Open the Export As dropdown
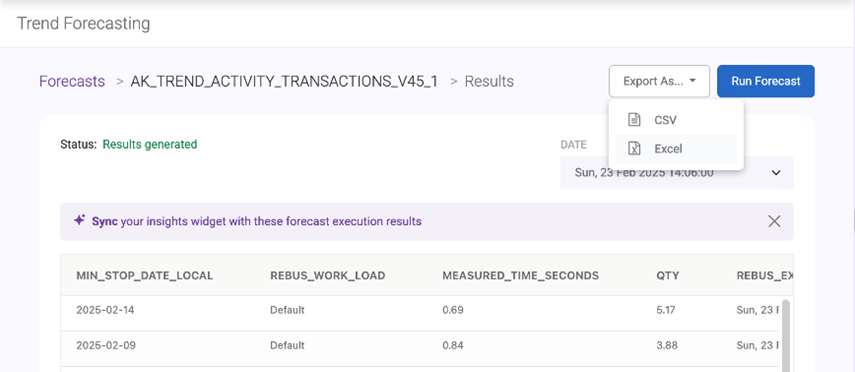 pyautogui.click(x=659, y=81)
